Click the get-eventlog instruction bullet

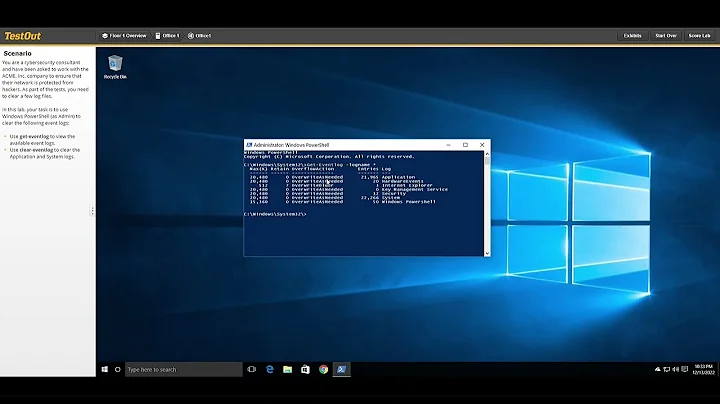[x=42, y=140]
